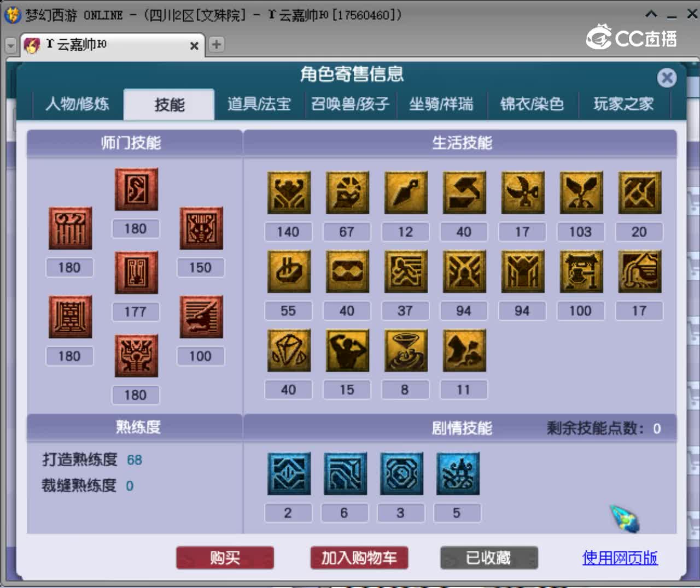700x588 pixels.
Task: Click the 加入购物车 button
Action: pyautogui.click(x=359, y=558)
